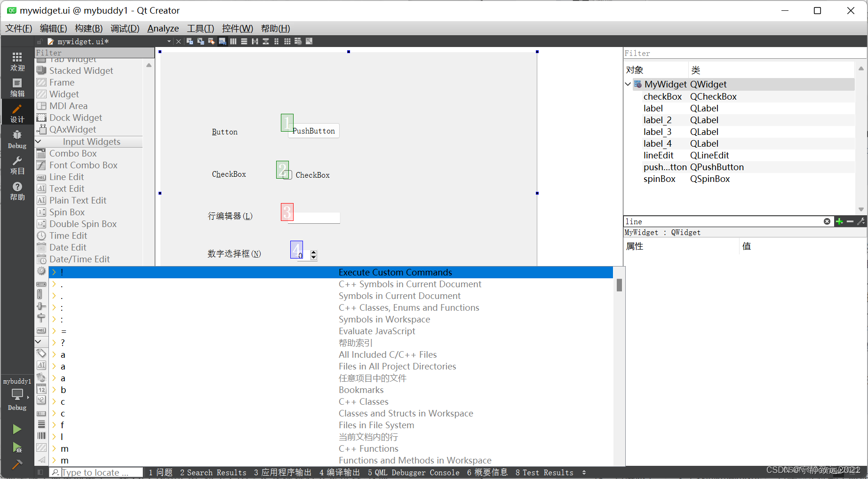Viewport: 868px width, 479px height.
Task: Click the widget box Filter field
Action: pyautogui.click(x=95, y=53)
